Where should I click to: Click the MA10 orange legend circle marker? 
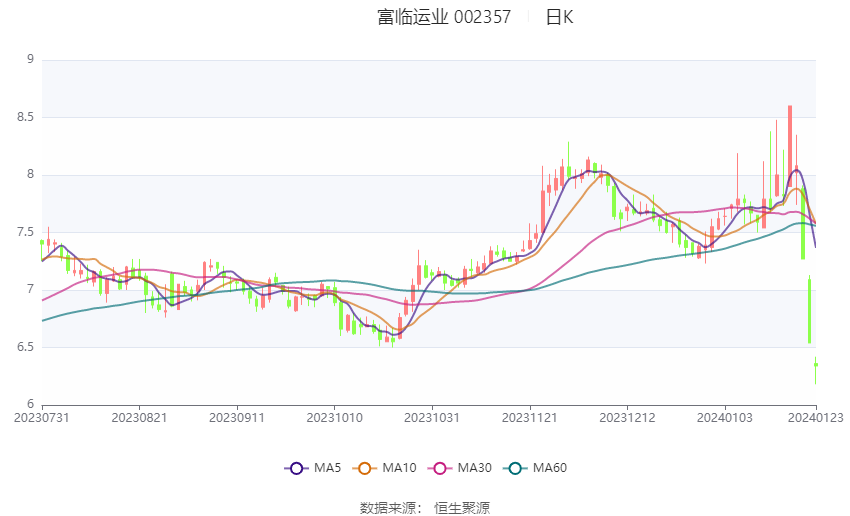(366, 468)
